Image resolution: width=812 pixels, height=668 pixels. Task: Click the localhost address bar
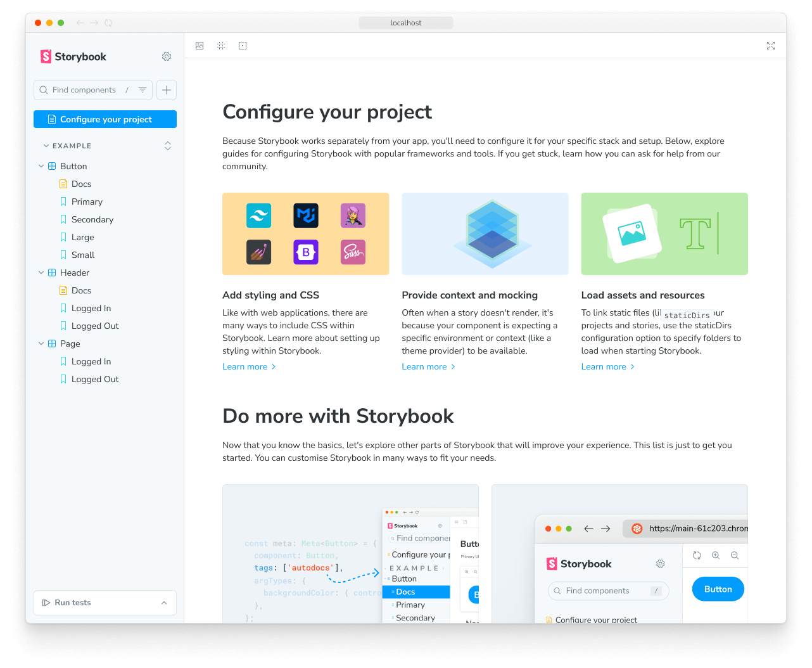pos(405,22)
